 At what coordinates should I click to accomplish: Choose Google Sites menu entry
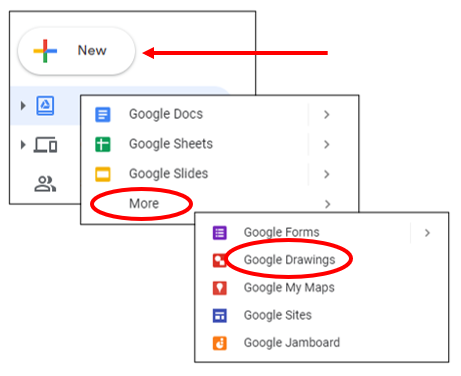(278, 315)
